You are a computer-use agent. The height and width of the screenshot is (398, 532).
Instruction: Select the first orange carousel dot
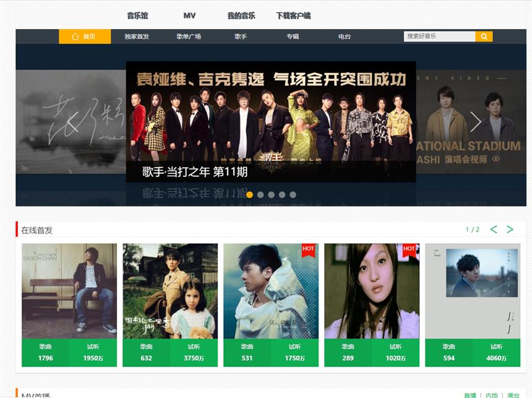[249, 194]
